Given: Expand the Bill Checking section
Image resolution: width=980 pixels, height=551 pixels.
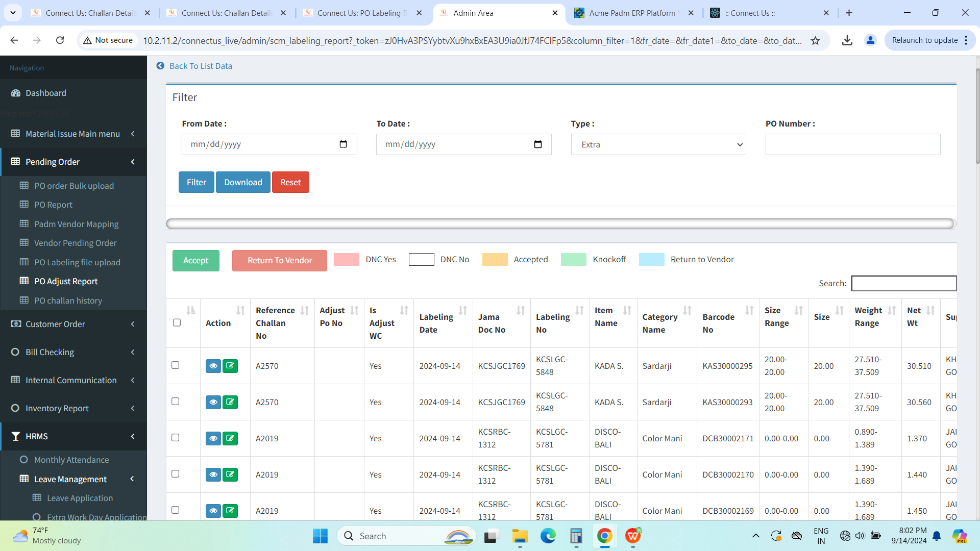Looking at the screenshot, I should [73, 352].
